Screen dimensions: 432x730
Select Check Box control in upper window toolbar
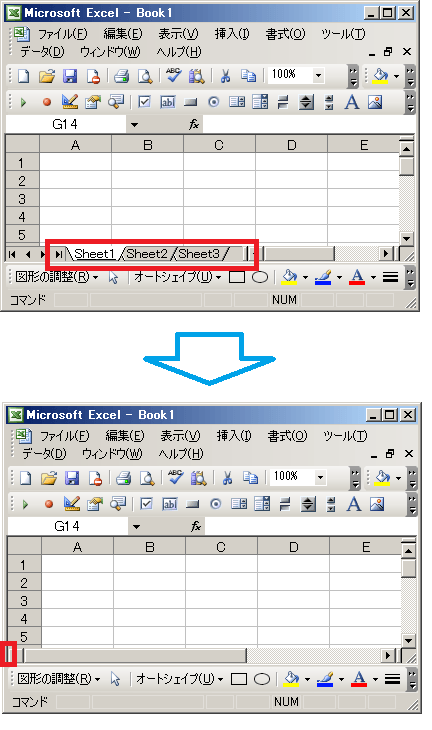(145, 101)
